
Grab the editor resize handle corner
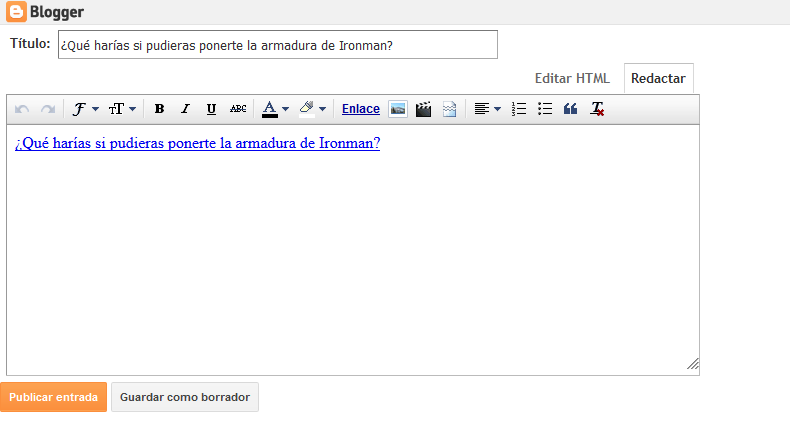click(693, 364)
